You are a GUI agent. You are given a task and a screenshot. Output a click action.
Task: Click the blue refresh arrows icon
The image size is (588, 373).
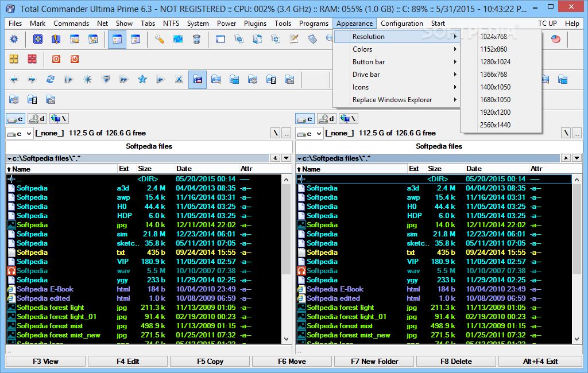click(51, 79)
